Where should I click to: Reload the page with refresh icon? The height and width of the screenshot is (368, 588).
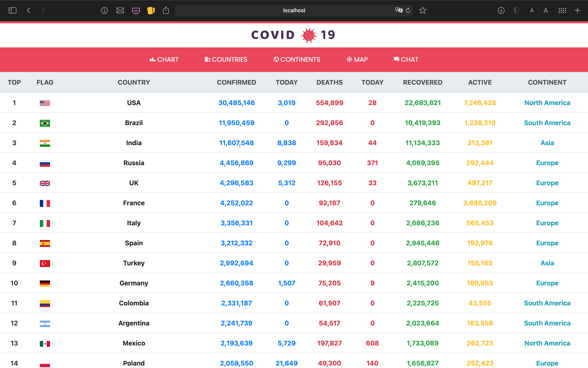click(x=408, y=10)
